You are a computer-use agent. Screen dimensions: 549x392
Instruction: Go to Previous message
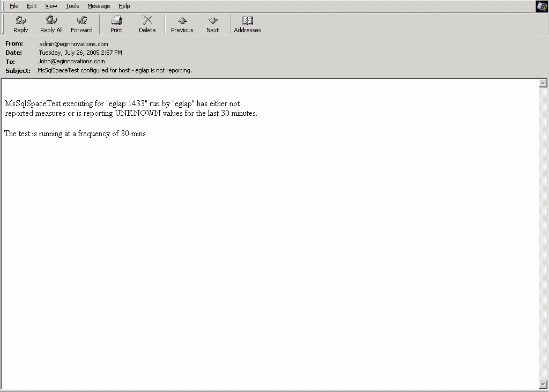pyautogui.click(x=182, y=24)
